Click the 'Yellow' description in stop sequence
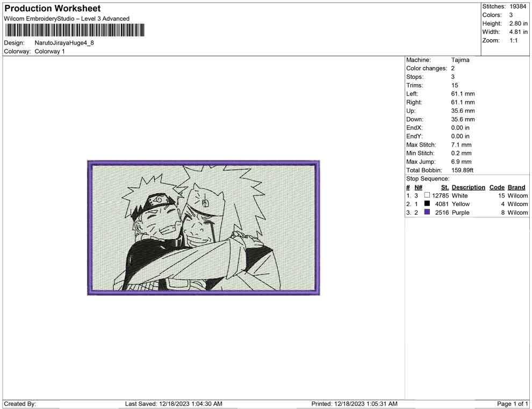The width and height of the screenshot is (532, 409). tap(461, 204)
